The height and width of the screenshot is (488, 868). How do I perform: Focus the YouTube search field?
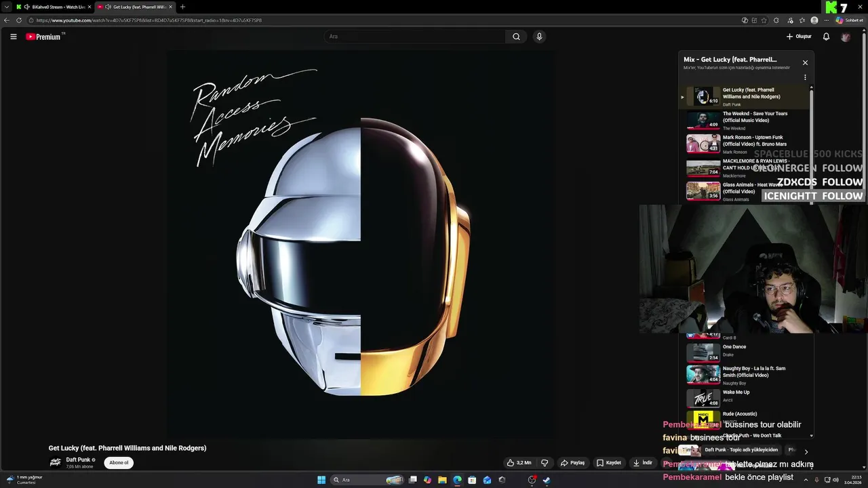[415, 37]
